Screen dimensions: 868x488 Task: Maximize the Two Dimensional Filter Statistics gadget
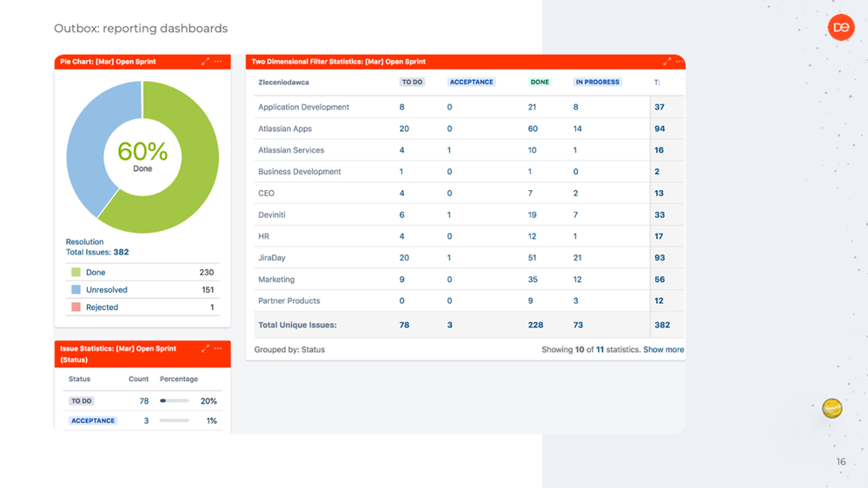click(x=667, y=62)
